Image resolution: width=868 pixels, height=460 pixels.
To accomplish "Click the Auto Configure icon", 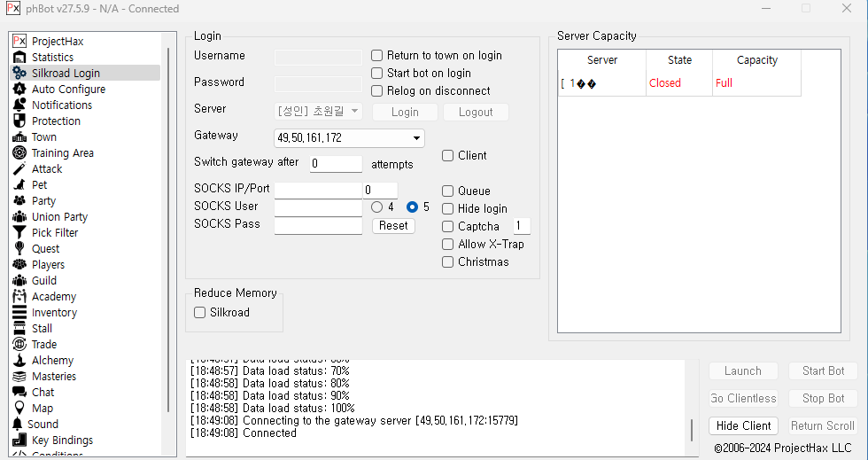I will 19,90.
